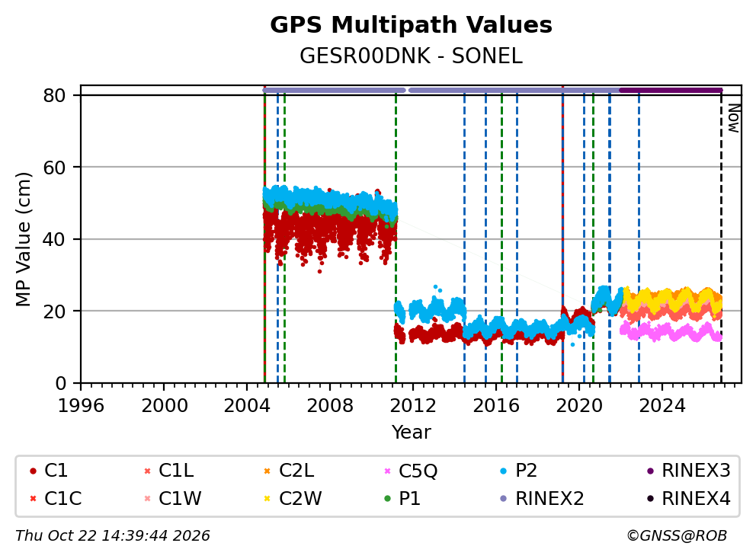Viewport: 756px width, 559px height.
Task: Click the '©GNSS@ROB' credit text
Action: 677,536
